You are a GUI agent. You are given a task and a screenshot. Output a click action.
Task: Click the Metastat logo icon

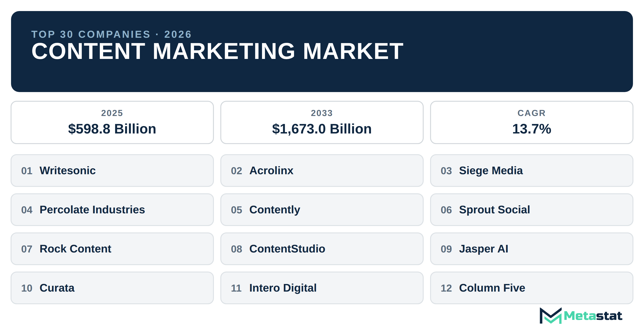(550, 316)
